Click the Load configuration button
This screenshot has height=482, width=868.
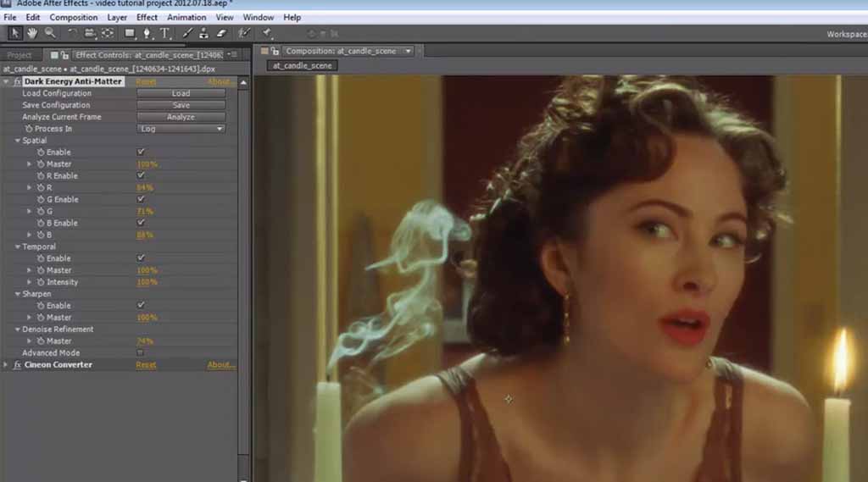(181, 93)
